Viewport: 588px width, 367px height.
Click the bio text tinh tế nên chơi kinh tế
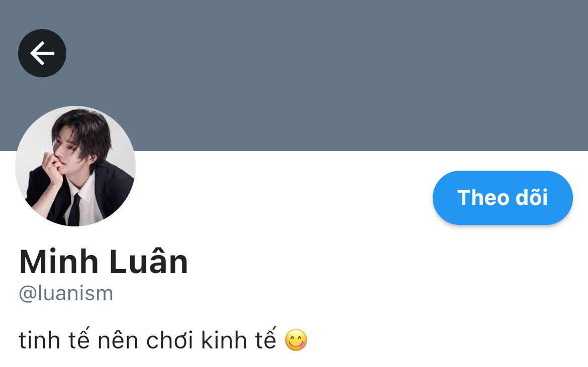[x=147, y=340]
